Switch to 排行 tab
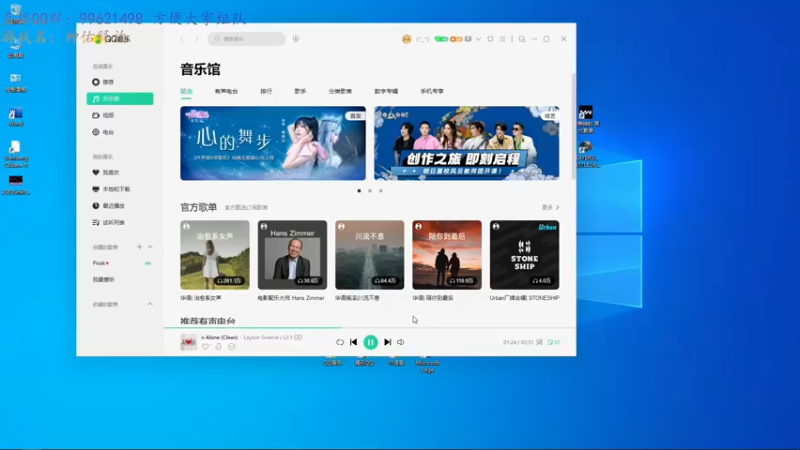The height and width of the screenshot is (450, 800). pyautogui.click(x=266, y=91)
